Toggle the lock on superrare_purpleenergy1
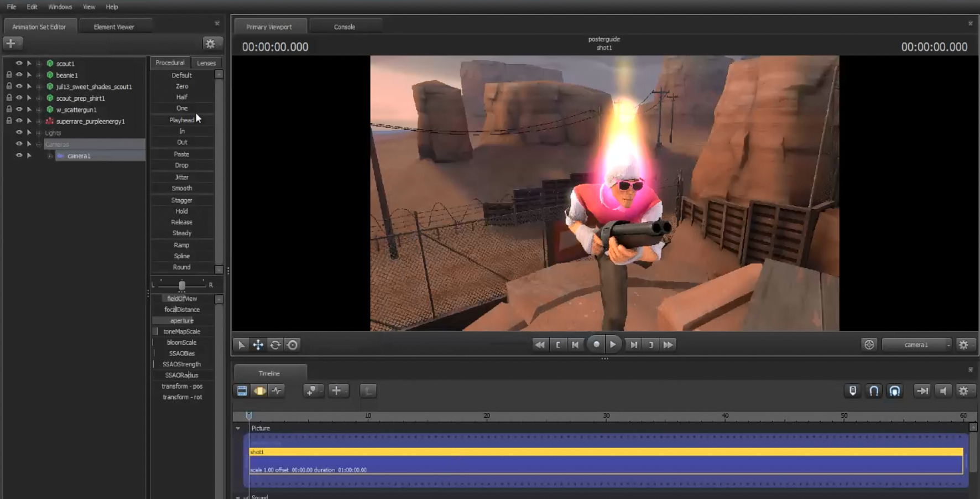 tap(9, 121)
